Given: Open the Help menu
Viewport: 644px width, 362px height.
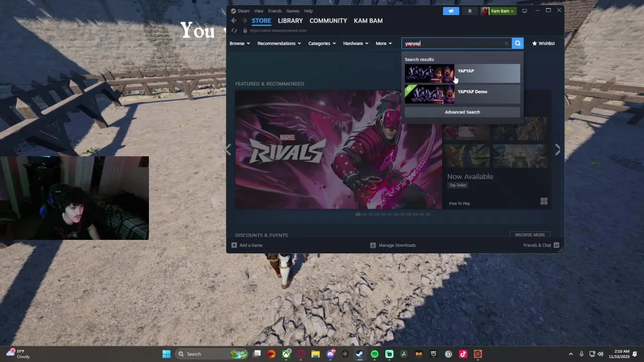Looking at the screenshot, I should point(308,11).
